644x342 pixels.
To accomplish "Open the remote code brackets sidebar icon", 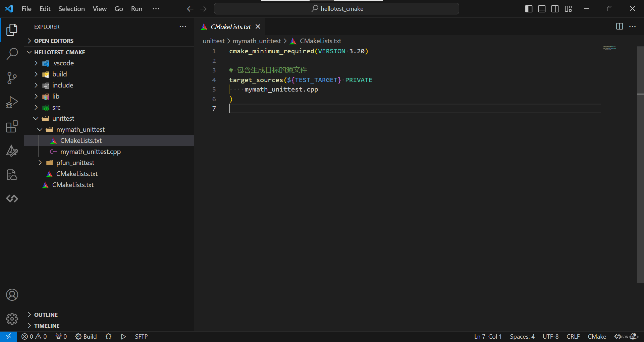I will (x=12, y=199).
